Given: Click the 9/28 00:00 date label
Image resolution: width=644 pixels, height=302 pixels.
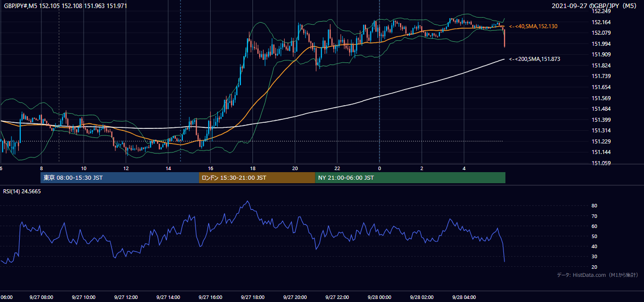Looking at the screenshot, I should [x=379, y=297].
